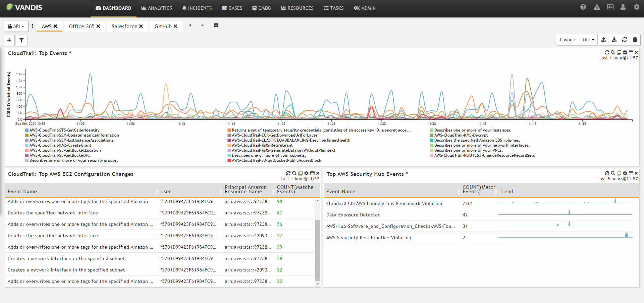
Task: Open the contact card icon in header
Action: [x=610, y=7]
